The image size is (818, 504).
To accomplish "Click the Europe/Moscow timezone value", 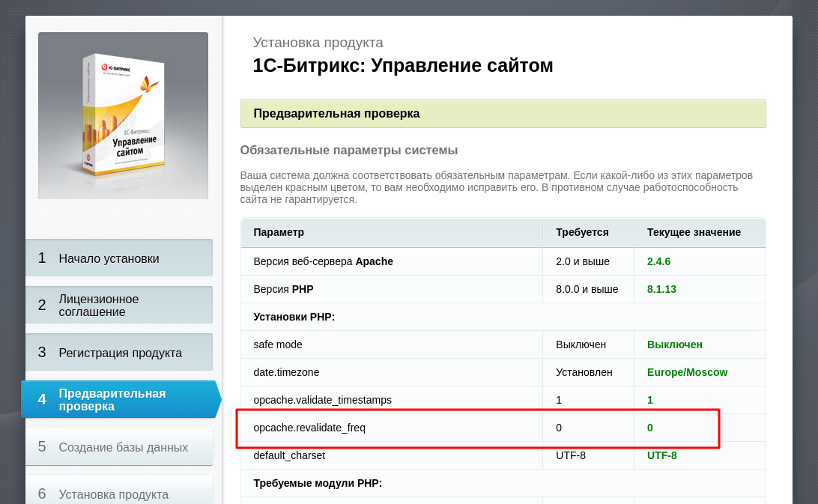I will [x=687, y=372].
